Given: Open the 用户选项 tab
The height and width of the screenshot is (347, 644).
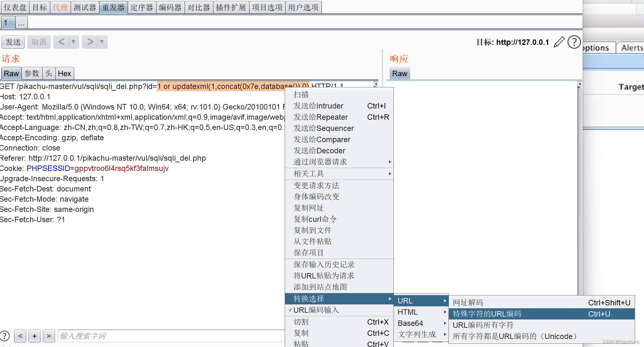Looking at the screenshot, I should tap(303, 7).
